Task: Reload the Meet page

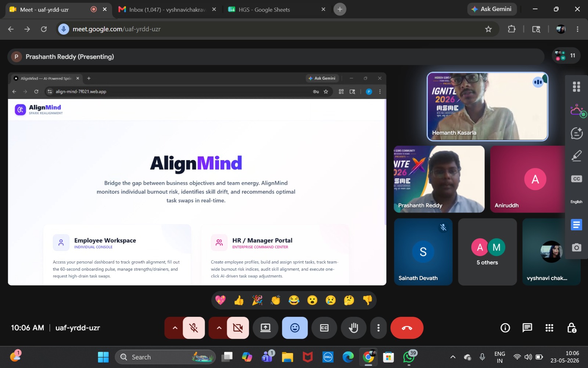Action: 44,29
